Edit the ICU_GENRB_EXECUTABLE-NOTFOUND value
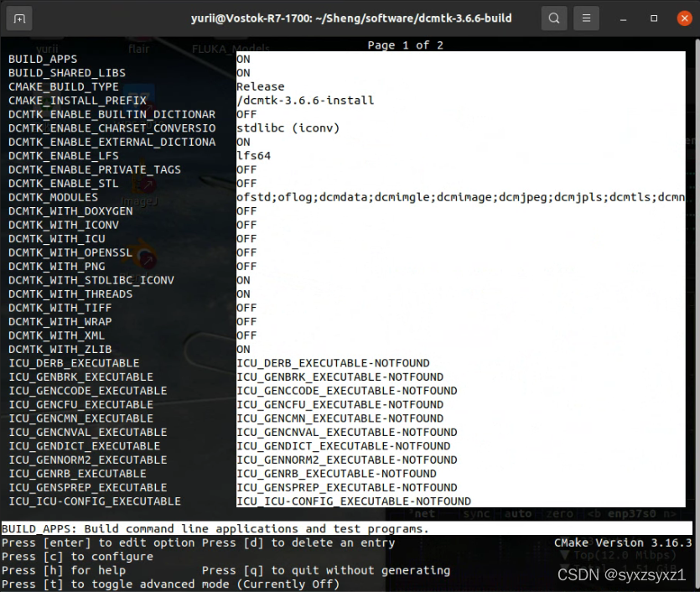 [x=337, y=474]
